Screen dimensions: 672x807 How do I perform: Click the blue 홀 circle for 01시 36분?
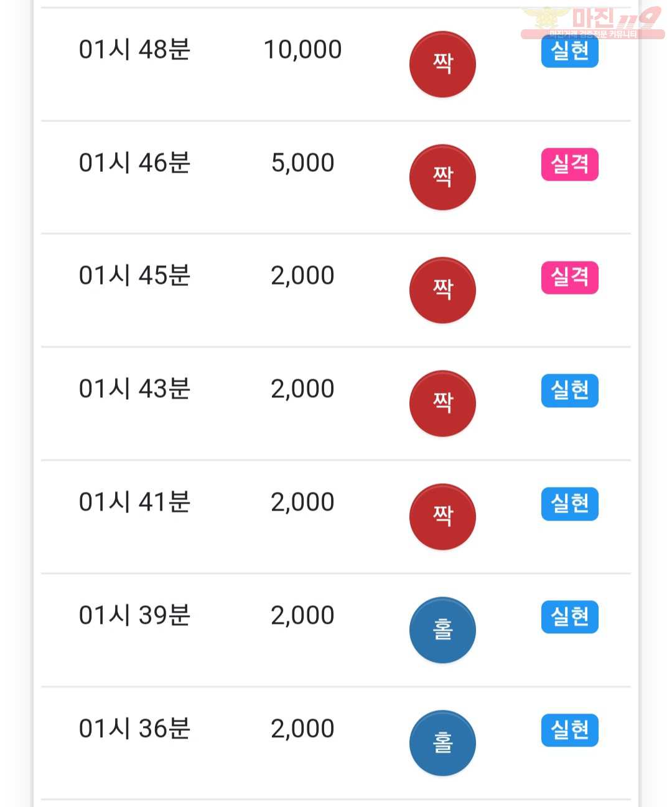(442, 743)
